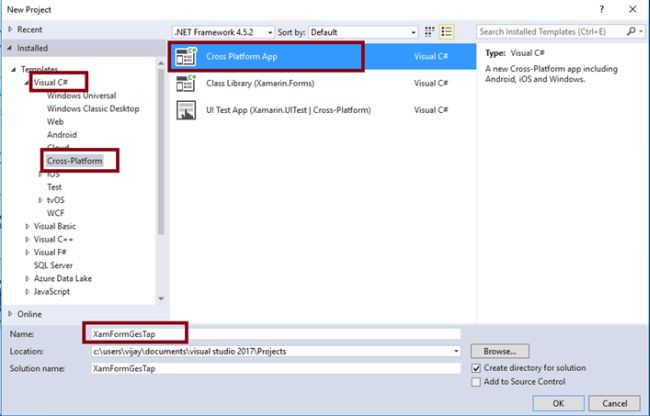Viewport: 650px width, 416px height.
Task: Click the OK button
Action: tap(558, 403)
